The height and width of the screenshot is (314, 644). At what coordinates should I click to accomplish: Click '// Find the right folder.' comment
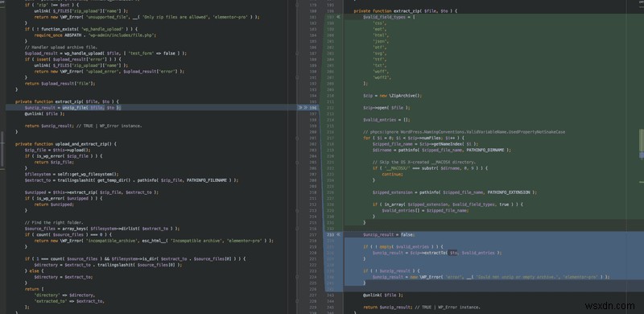(54, 222)
